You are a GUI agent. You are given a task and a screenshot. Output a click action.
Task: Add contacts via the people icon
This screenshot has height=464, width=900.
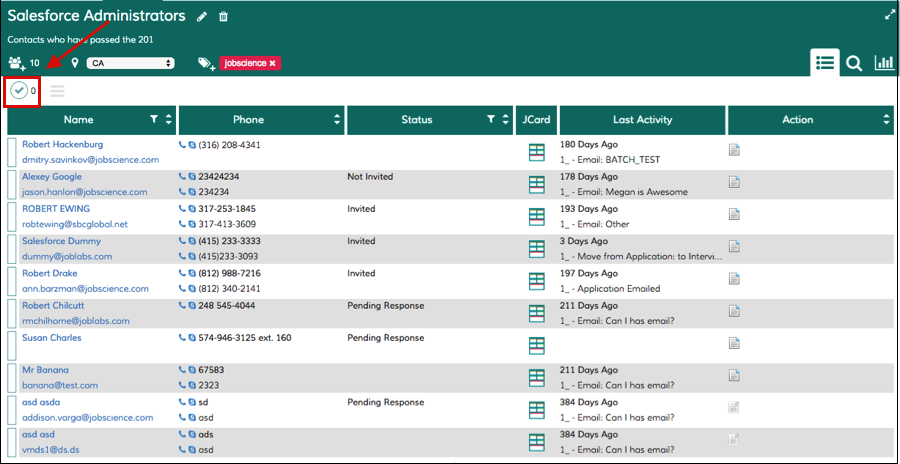[x=18, y=63]
